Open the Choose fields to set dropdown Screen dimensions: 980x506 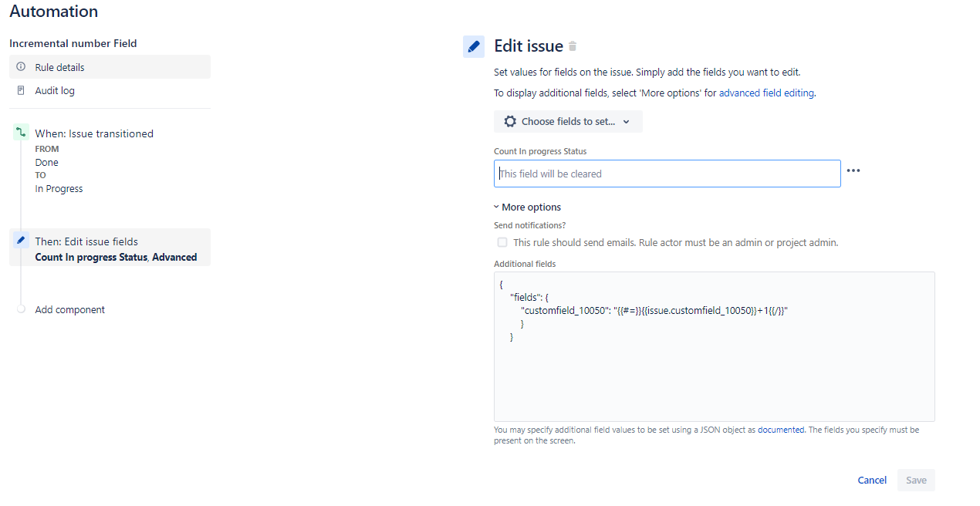568,121
